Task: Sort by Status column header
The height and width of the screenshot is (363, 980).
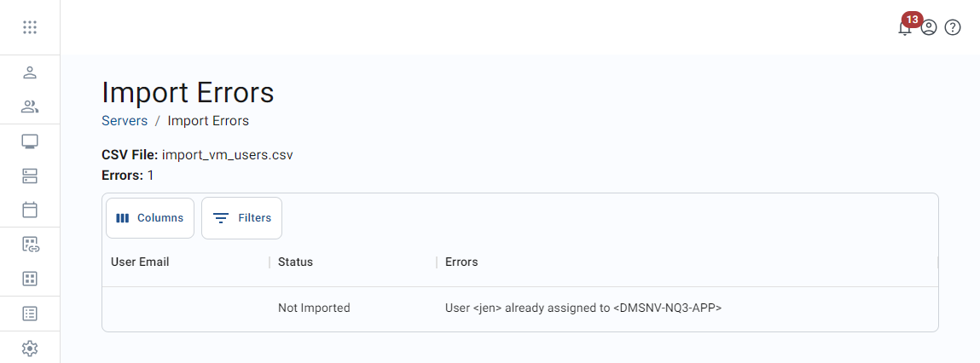Action: click(295, 262)
